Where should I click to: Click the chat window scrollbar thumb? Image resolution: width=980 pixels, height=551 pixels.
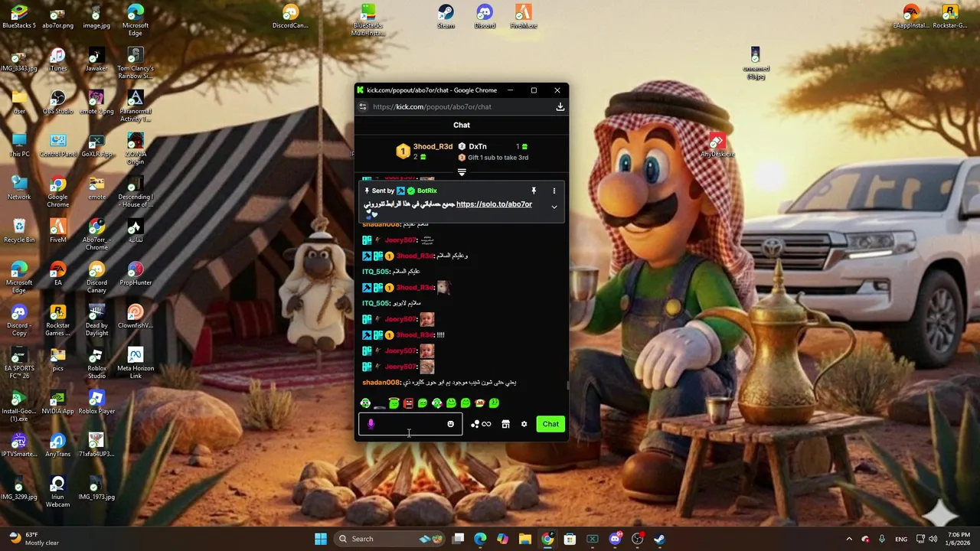click(x=567, y=386)
